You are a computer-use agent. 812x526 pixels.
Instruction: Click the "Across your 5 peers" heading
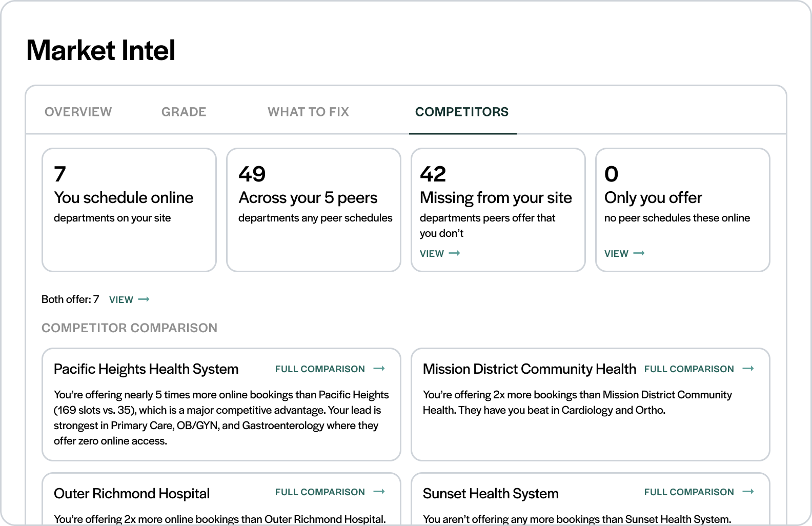[x=308, y=197]
